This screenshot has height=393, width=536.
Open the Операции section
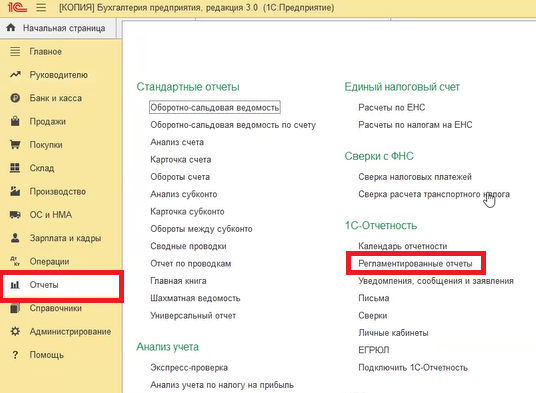(49, 261)
